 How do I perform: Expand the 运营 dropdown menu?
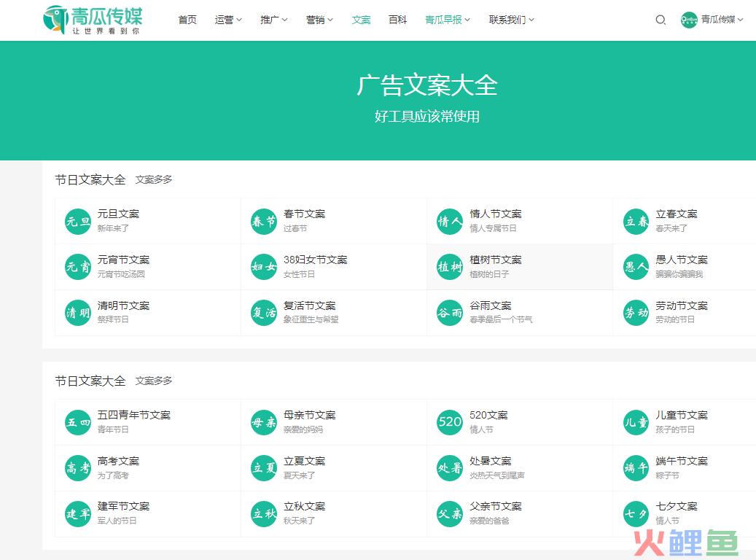point(228,20)
